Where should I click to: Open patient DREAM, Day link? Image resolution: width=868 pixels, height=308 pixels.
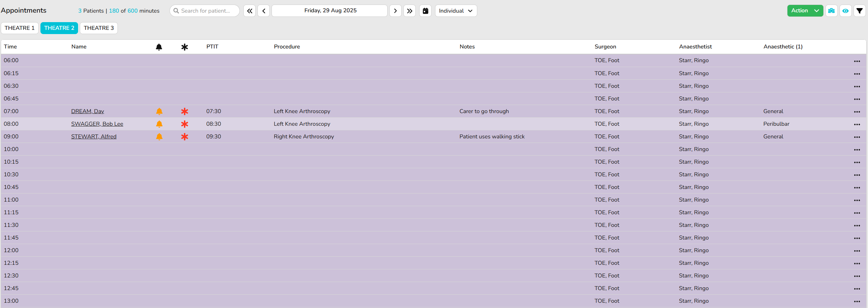pos(88,111)
